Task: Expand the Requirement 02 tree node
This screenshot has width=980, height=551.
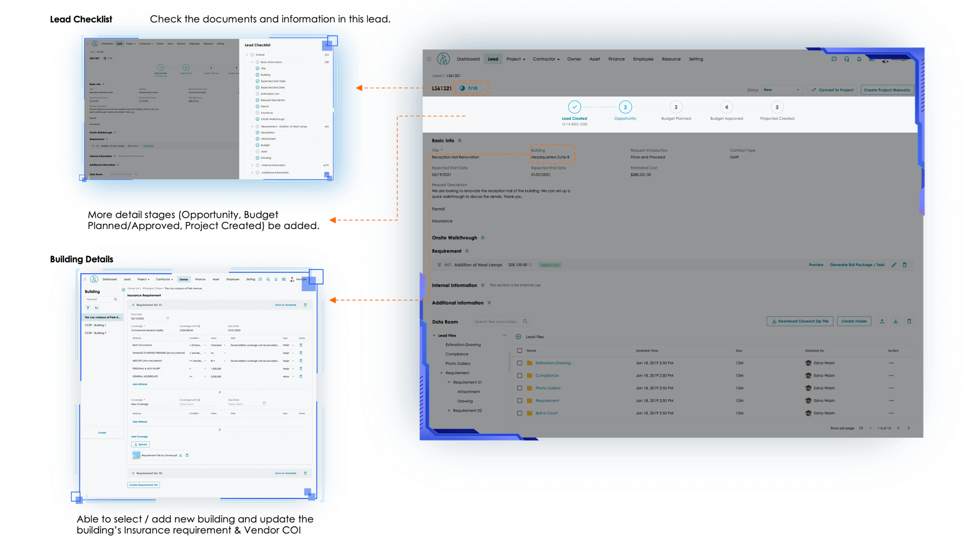Action: (449, 410)
